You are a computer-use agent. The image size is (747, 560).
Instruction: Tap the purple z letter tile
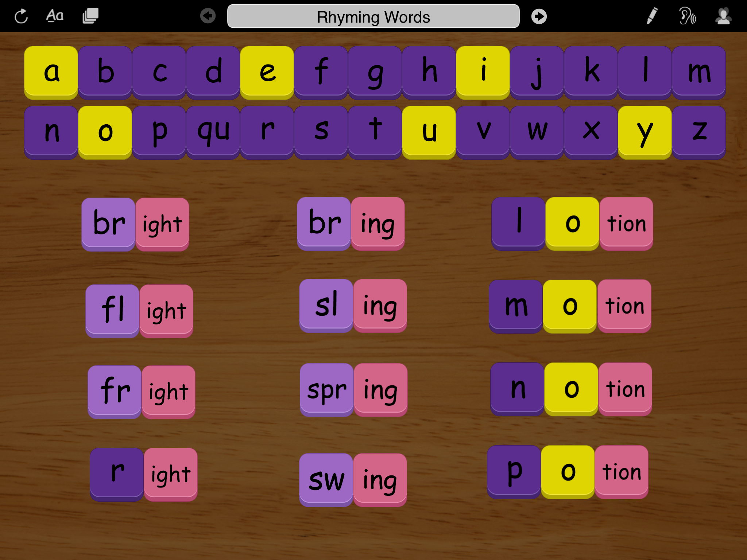tap(698, 131)
